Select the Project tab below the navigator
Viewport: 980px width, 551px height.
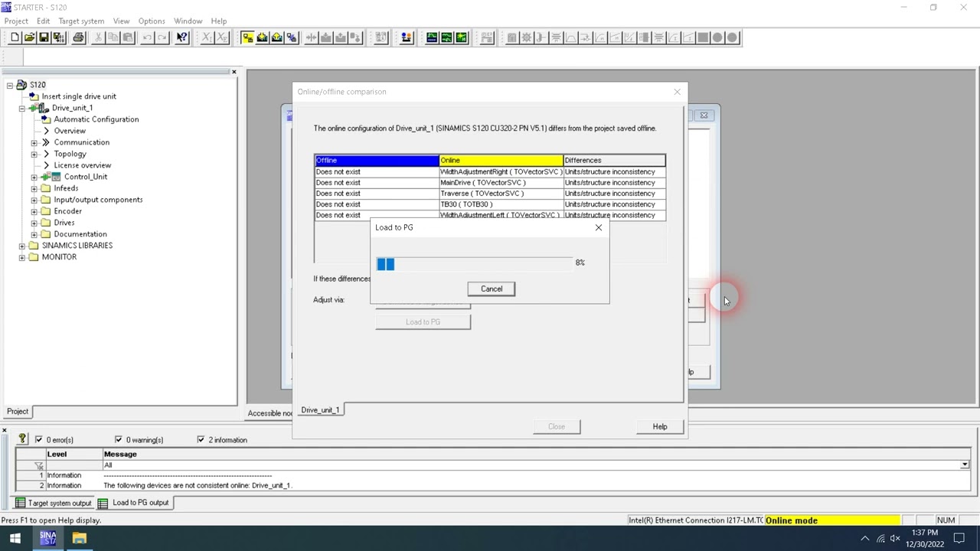(x=18, y=412)
